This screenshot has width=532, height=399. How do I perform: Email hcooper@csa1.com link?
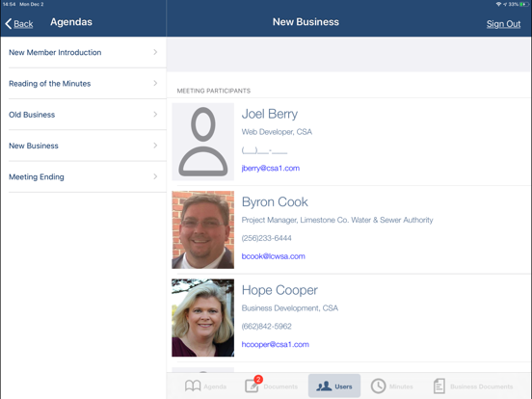tap(276, 344)
